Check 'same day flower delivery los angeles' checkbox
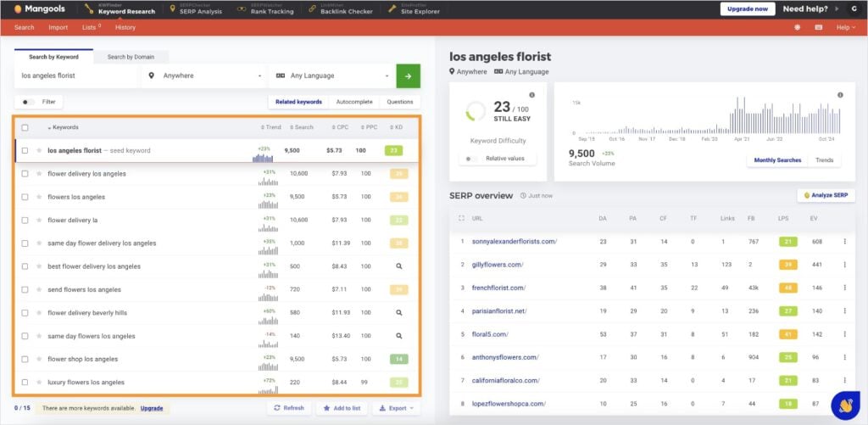868x425 pixels. pos(25,243)
